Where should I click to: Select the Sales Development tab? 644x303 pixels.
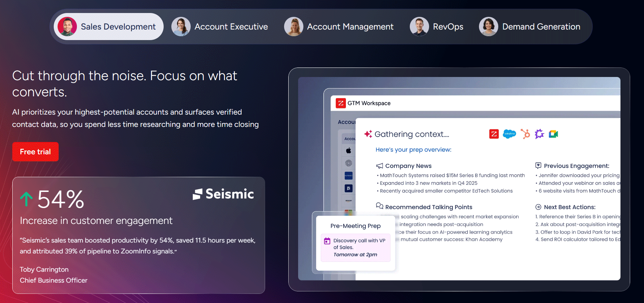tap(109, 27)
